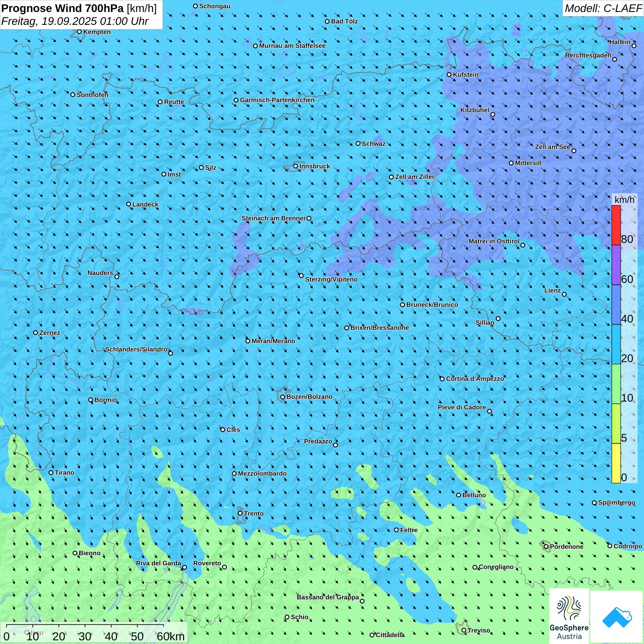The width and height of the screenshot is (644, 644).
Task: Click the Landeck city marker
Action: click(x=129, y=204)
